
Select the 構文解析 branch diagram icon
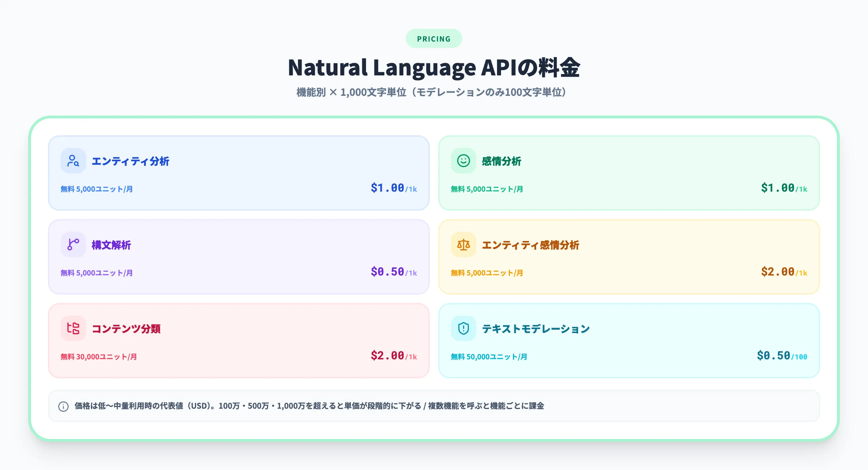[73, 244]
